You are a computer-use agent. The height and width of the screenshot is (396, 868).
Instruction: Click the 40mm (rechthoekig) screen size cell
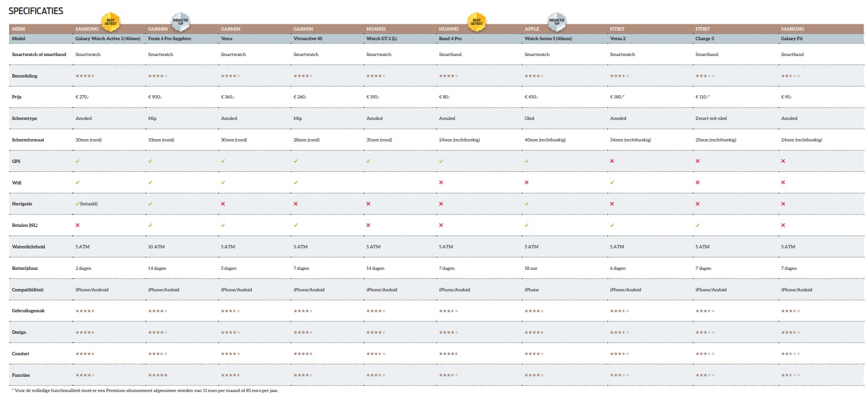click(x=545, y=140)
